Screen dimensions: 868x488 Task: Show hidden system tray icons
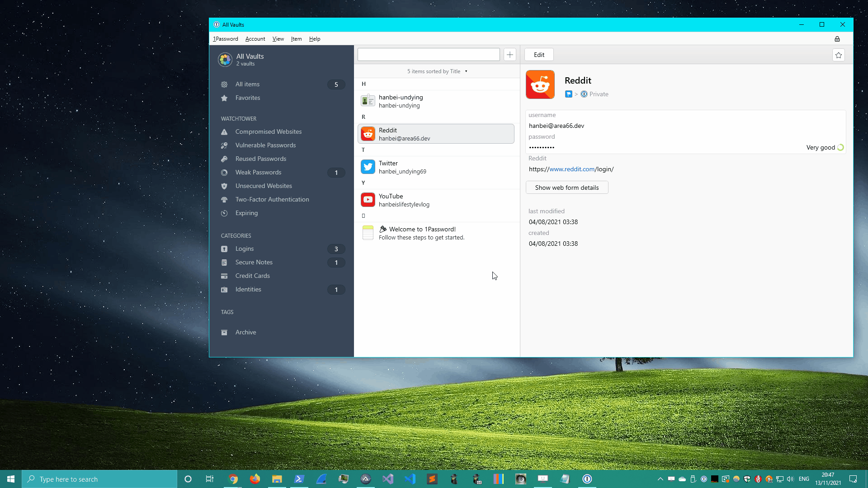point(660,479)
